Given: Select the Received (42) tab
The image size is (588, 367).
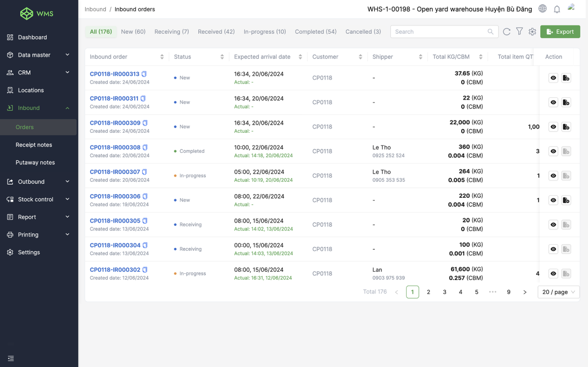Looking at the screenshot, I should 216,32.
